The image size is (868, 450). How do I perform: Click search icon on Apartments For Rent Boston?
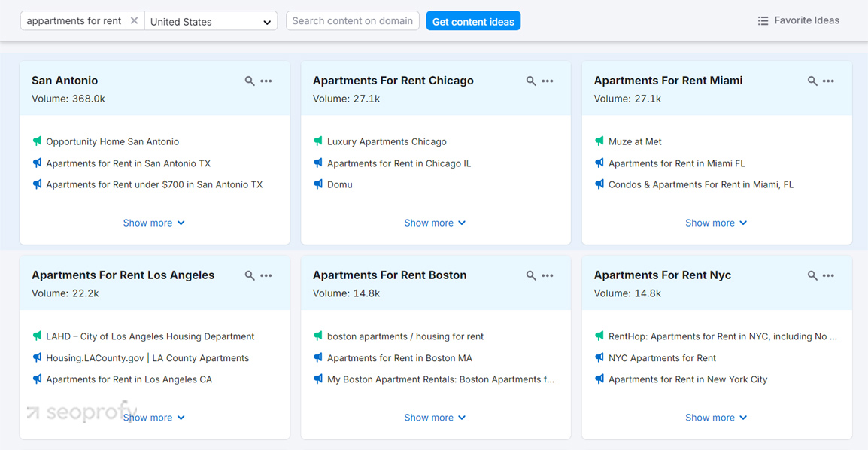point(531,275)
